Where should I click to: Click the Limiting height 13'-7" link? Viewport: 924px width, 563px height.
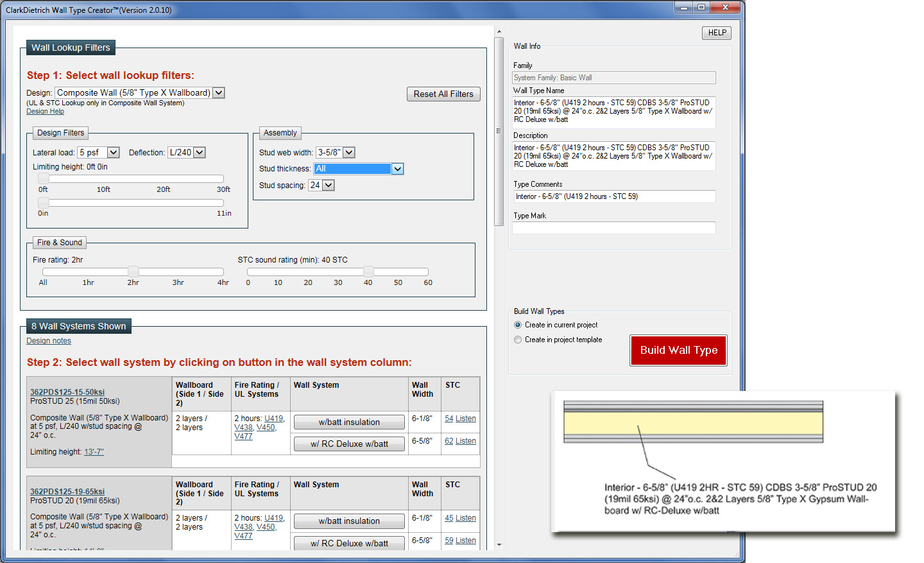[x=94, y=452]
